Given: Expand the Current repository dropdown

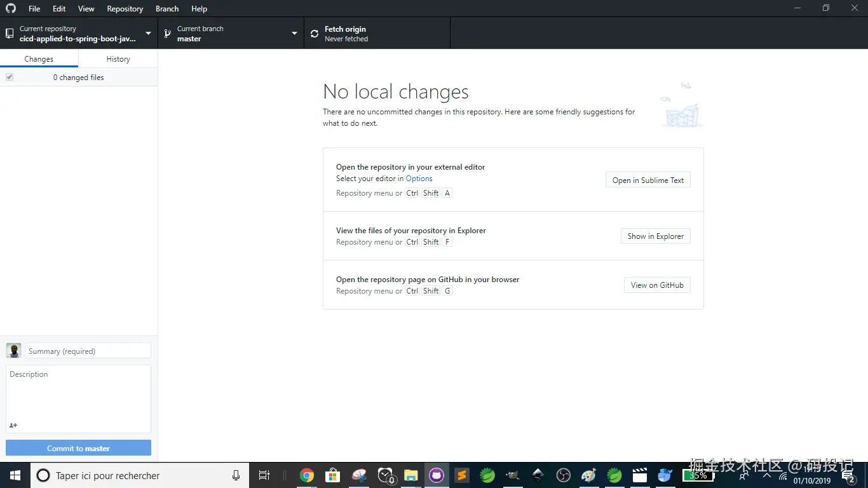Looking at the screenshot, I should coord(79,34).
